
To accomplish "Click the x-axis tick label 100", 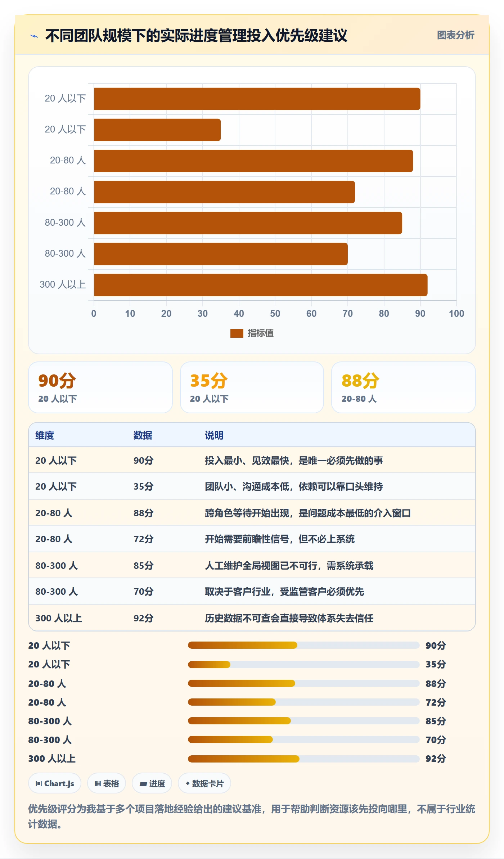I will (x=456, y=314).
